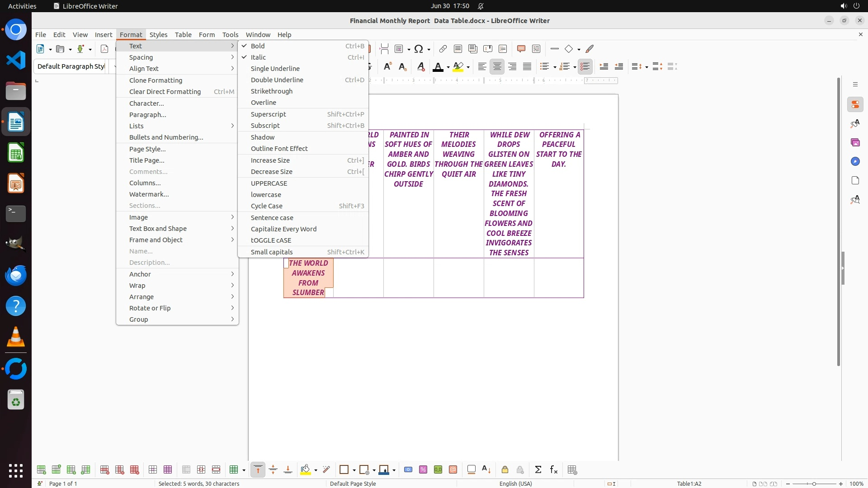This screenshot has height=488, width=868.
Task: Click the Insert Hyperlink icon
Action: [x=443, y=49]
